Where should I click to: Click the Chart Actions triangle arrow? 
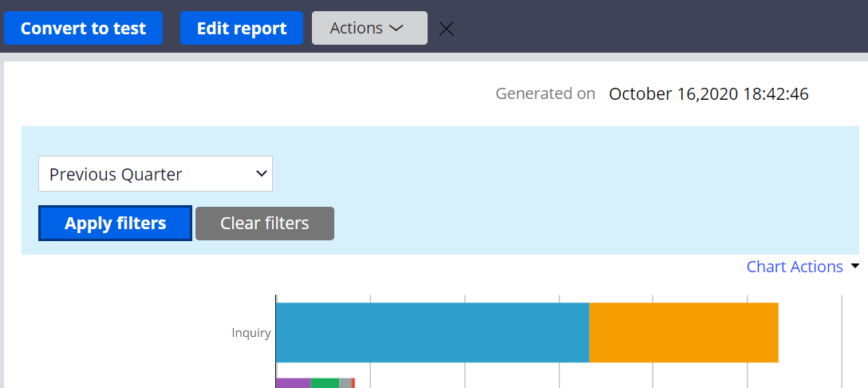click(854, 267)
